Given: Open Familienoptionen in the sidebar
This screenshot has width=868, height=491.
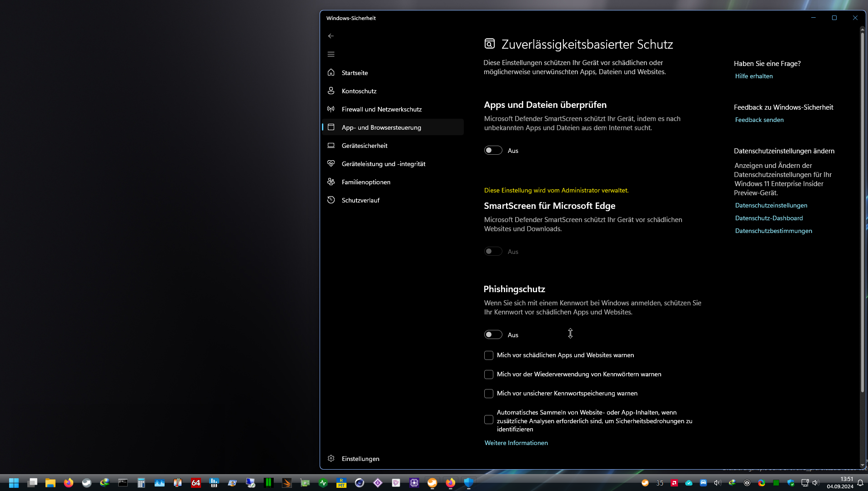Looking at the screenshot, I should 393,182.
